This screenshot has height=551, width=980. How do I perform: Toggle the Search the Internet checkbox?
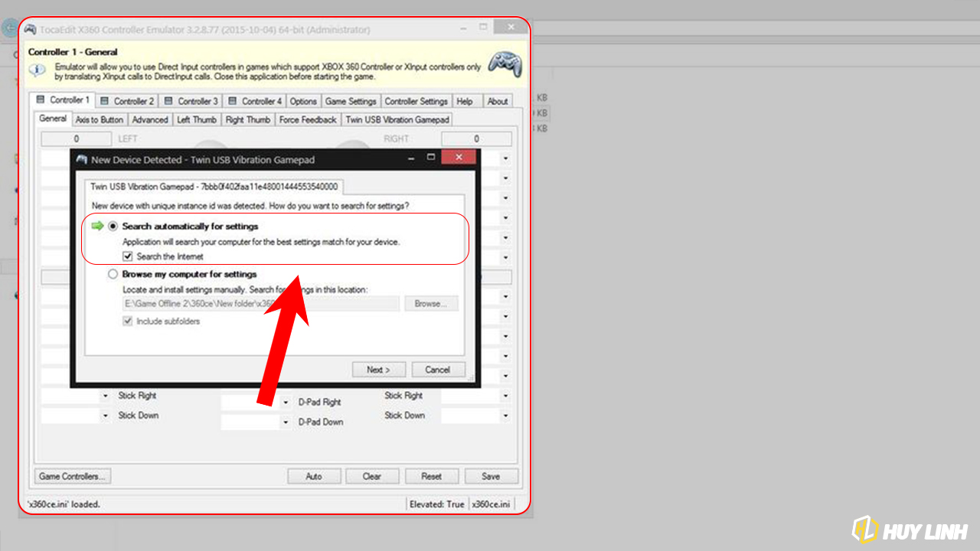(x=128, y=256)
